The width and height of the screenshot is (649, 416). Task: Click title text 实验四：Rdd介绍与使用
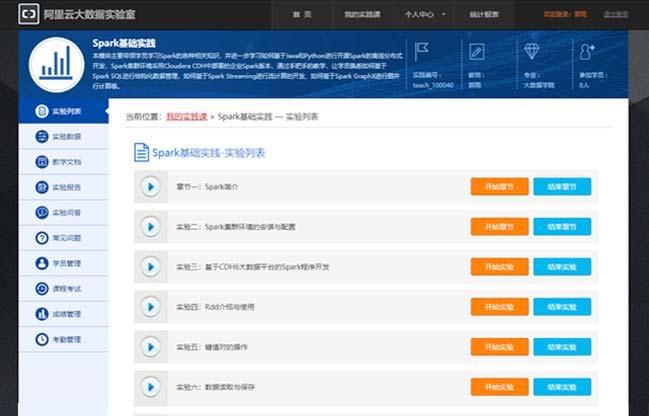pyautogui.click(x=215, y=307)
